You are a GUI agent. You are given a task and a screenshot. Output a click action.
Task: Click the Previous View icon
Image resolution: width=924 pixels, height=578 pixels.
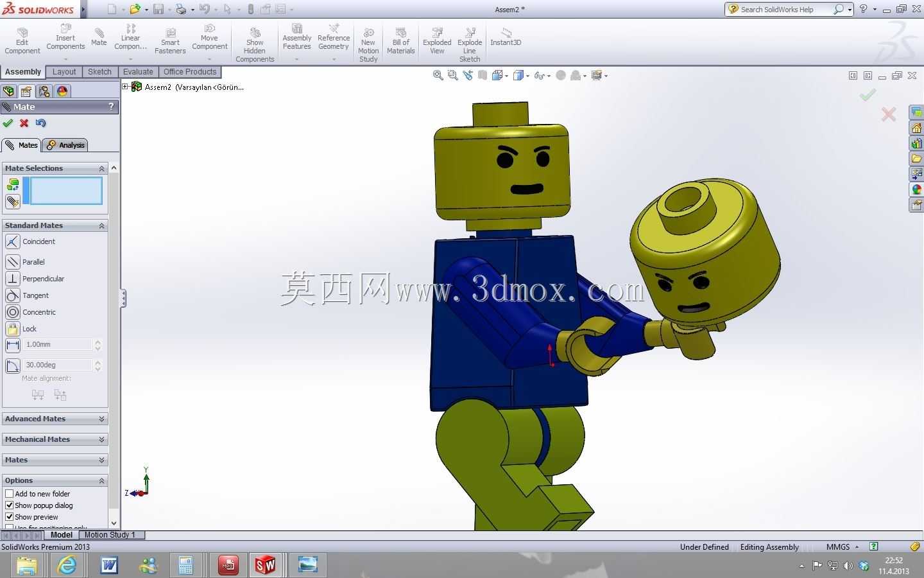click(468, 75)
